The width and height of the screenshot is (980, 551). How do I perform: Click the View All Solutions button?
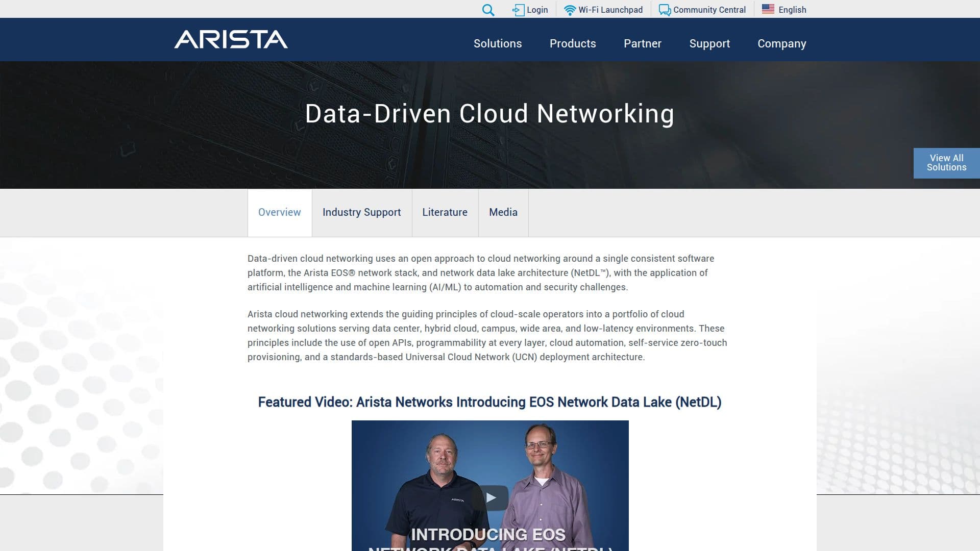tap(946, 163)
